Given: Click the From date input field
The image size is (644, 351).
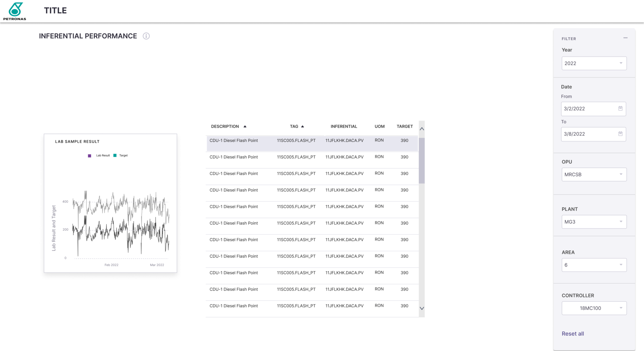Looking at the screenshot, I should click(x=592, y=109).
